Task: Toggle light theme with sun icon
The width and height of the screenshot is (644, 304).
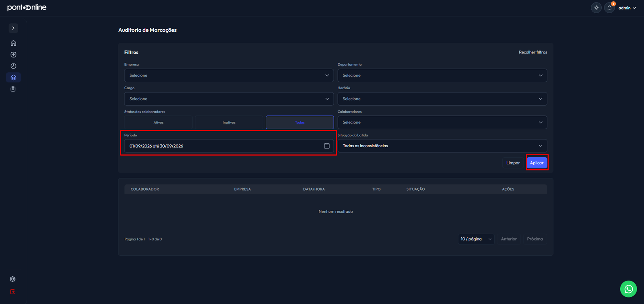Action: click(x=596, y=8)
